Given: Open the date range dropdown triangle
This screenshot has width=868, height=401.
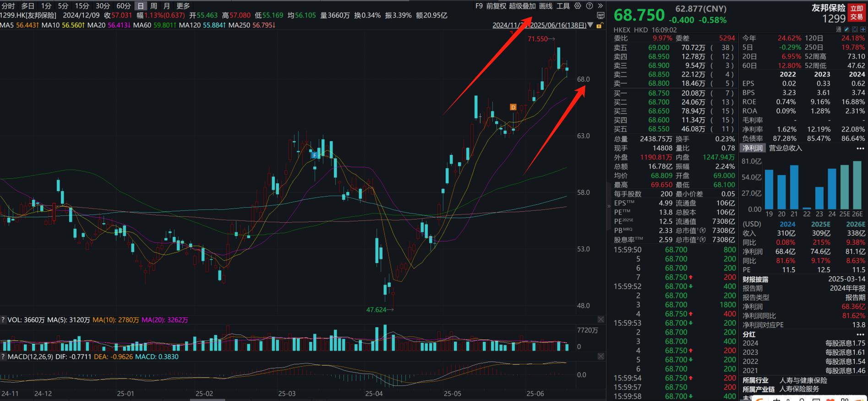Looking at the screenshot, I should pyautogui.click(x=590, y=25).
